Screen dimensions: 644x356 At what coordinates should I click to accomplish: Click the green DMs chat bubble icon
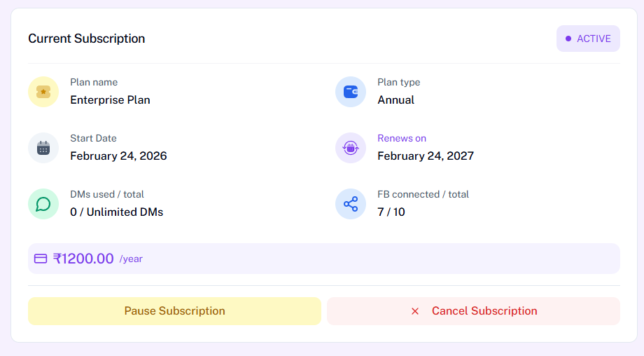click(x=43, y=204)
